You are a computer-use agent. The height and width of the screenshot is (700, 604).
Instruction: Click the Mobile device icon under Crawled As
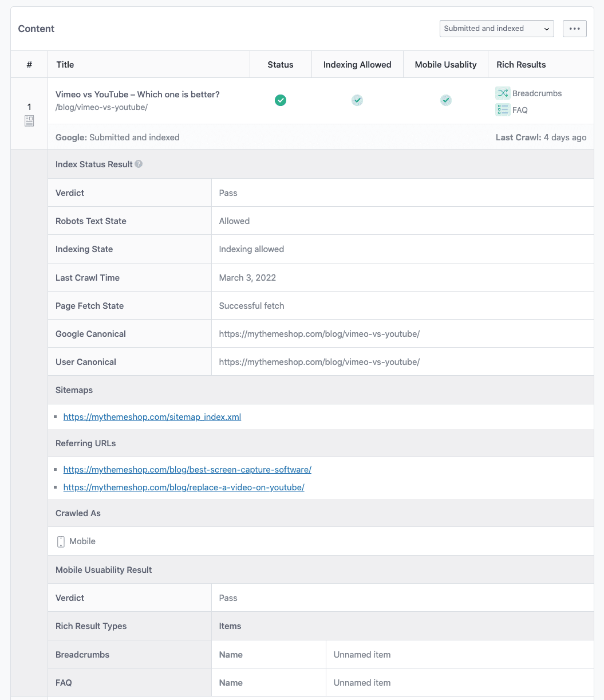coord(61,541)
